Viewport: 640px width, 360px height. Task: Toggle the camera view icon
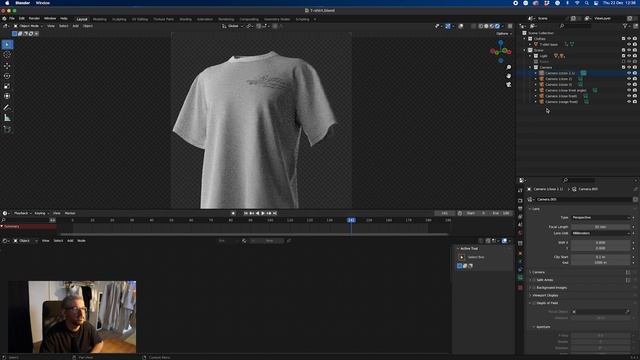click(509, 84)
